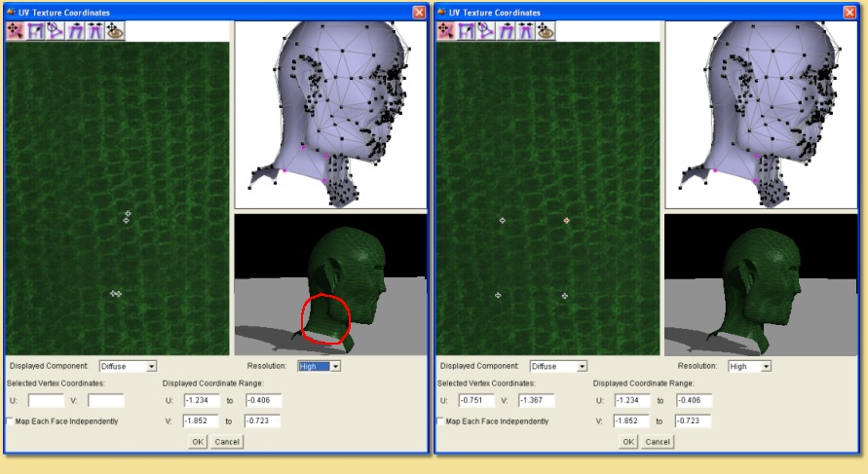Select the Scale tool in left dialog
Image resolution: width=868 pixels, height=474 pixels.
pyautogui.click(x=35, y=31)
